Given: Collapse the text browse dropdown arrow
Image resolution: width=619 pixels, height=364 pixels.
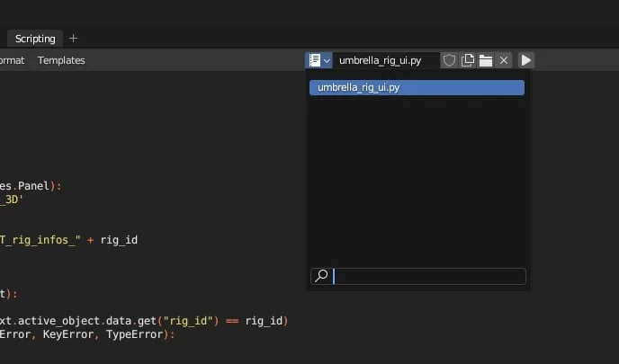Looking at the screenshot, I should [327, 60].
